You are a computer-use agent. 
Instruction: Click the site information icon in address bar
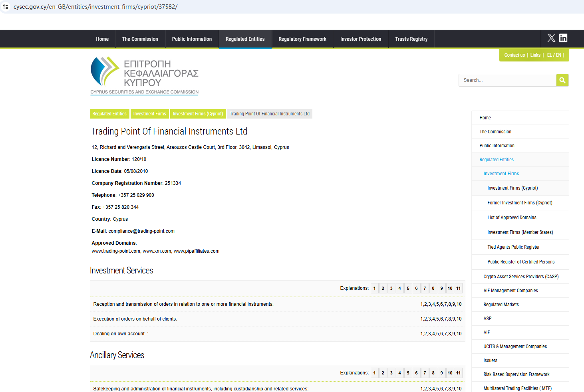(6, 7)
